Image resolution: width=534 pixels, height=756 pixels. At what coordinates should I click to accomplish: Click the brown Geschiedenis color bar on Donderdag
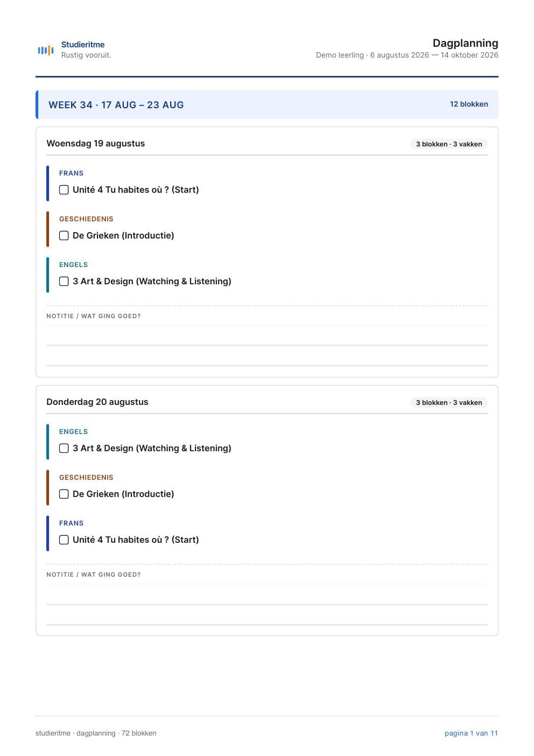[48, 488]
